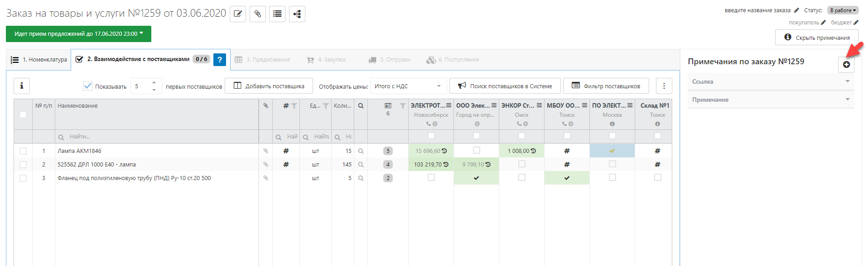The image size is (868, 266).
Task: Click the Наименование search field
Action: tap(159, 137)
